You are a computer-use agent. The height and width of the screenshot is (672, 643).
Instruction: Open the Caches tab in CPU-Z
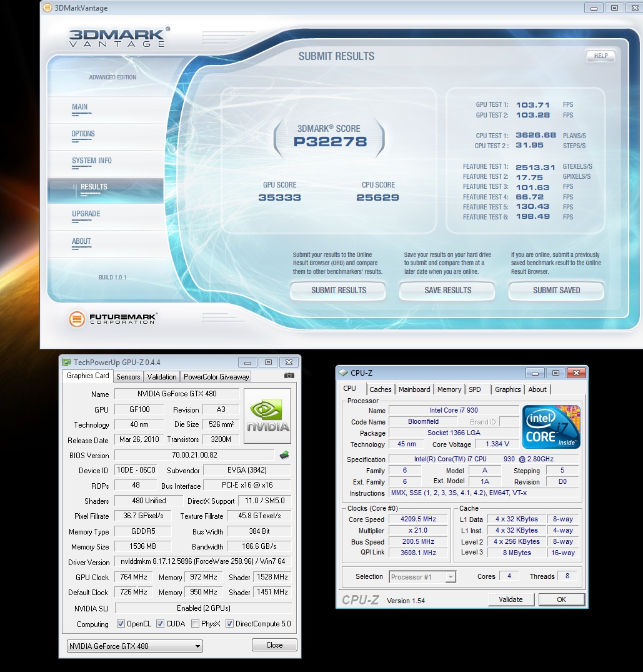(x=381, y=389)
